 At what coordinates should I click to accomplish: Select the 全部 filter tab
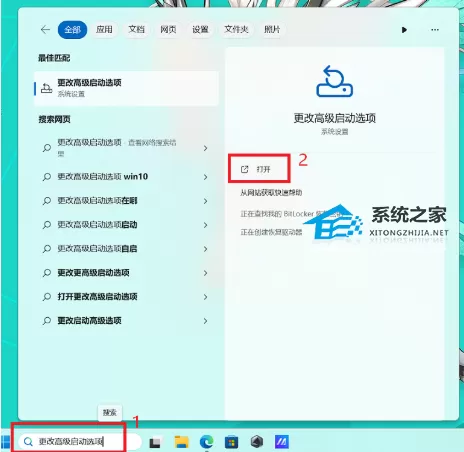click(72, 30)
